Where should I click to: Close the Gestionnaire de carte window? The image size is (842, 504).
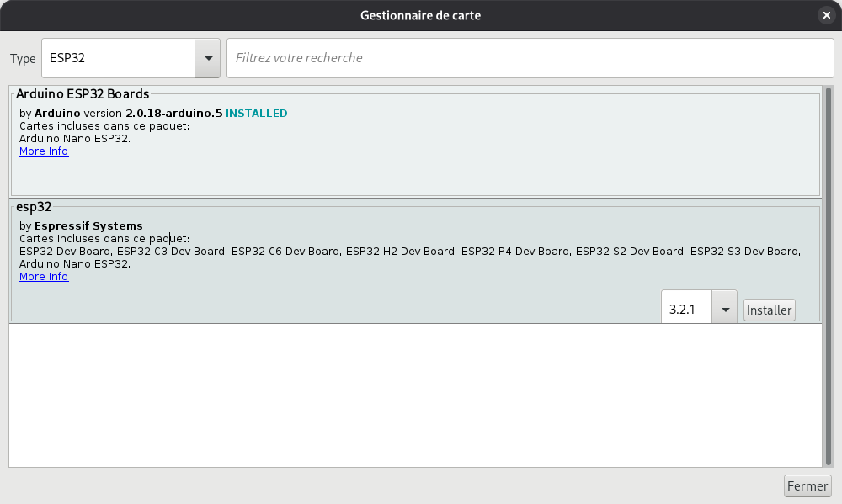pos(825,15)
